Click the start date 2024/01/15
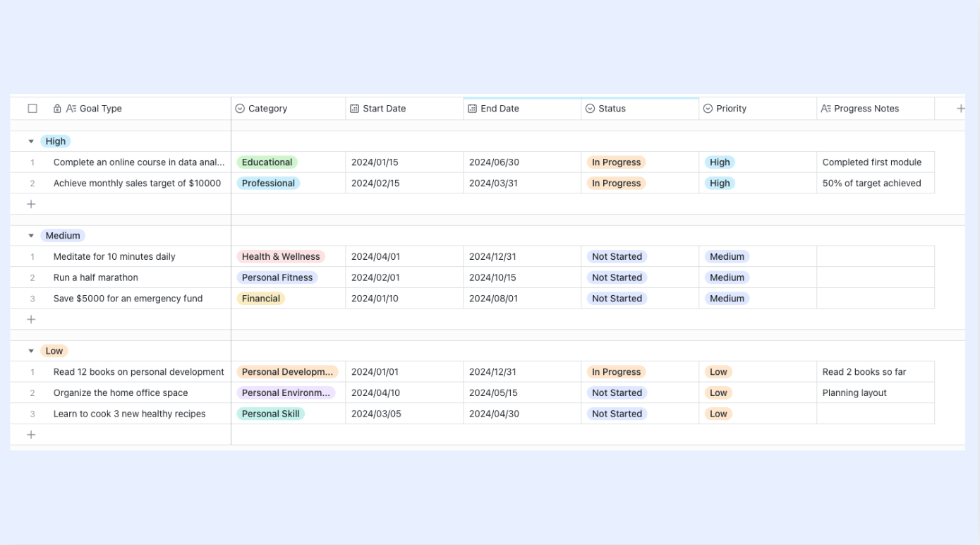 coord(375,162)
